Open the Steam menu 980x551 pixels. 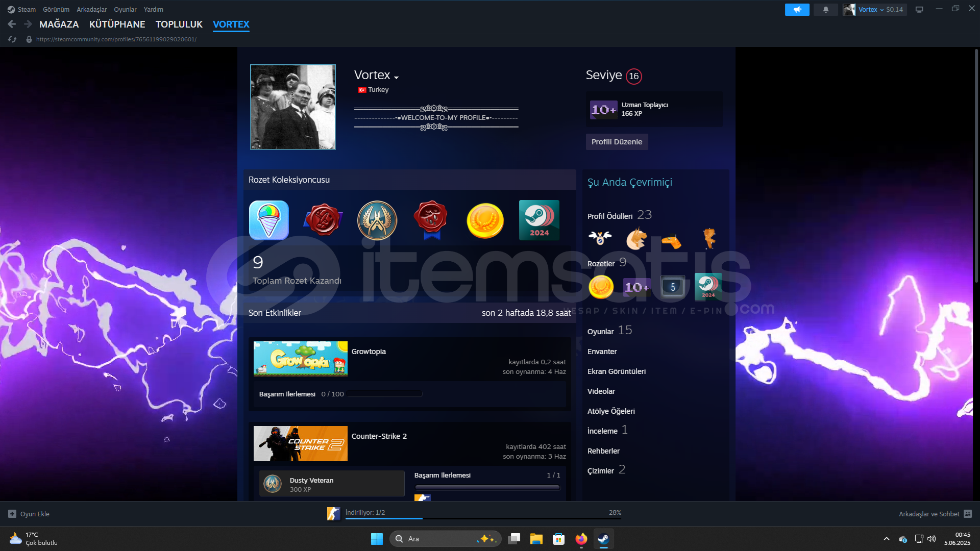[x=27, y=9]
